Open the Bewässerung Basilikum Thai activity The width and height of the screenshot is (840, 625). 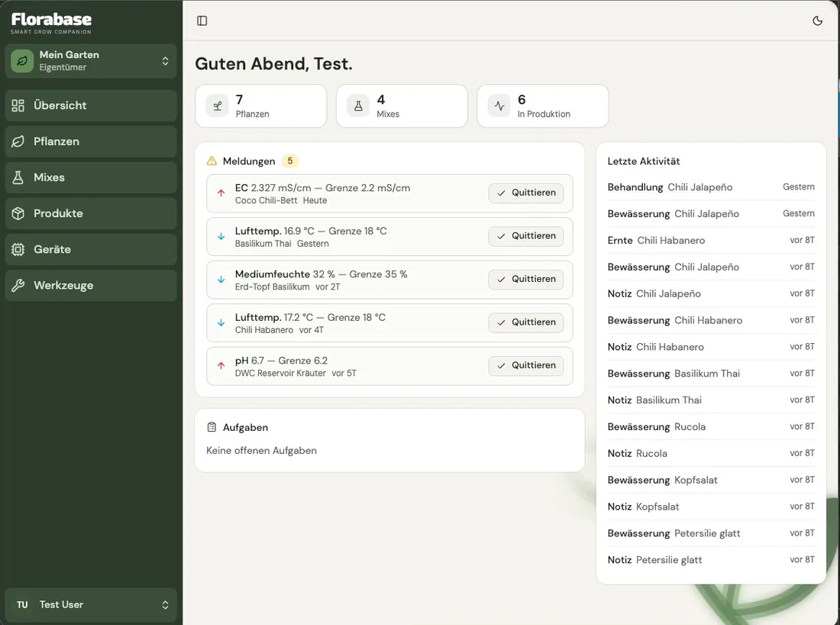[711, 374]
